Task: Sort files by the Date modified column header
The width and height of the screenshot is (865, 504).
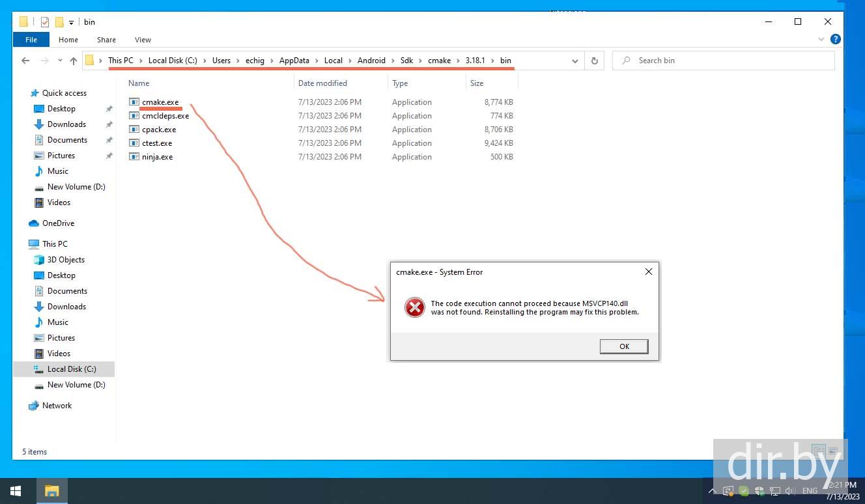Action: pos(322,83)
